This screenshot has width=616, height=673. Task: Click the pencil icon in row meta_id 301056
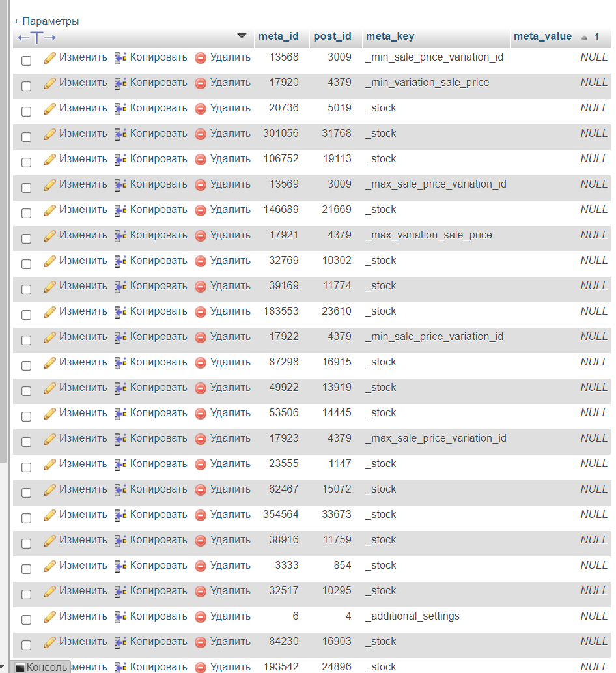click(49, 134)
